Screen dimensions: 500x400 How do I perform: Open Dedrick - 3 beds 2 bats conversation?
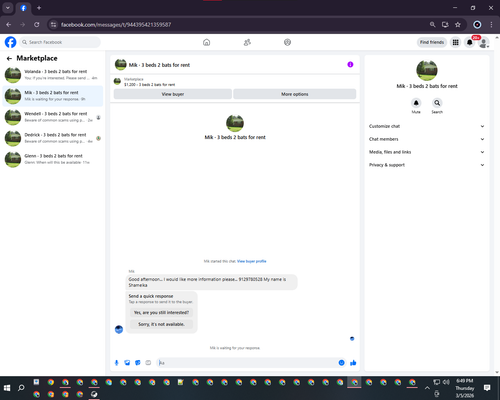tap(53, 138)
